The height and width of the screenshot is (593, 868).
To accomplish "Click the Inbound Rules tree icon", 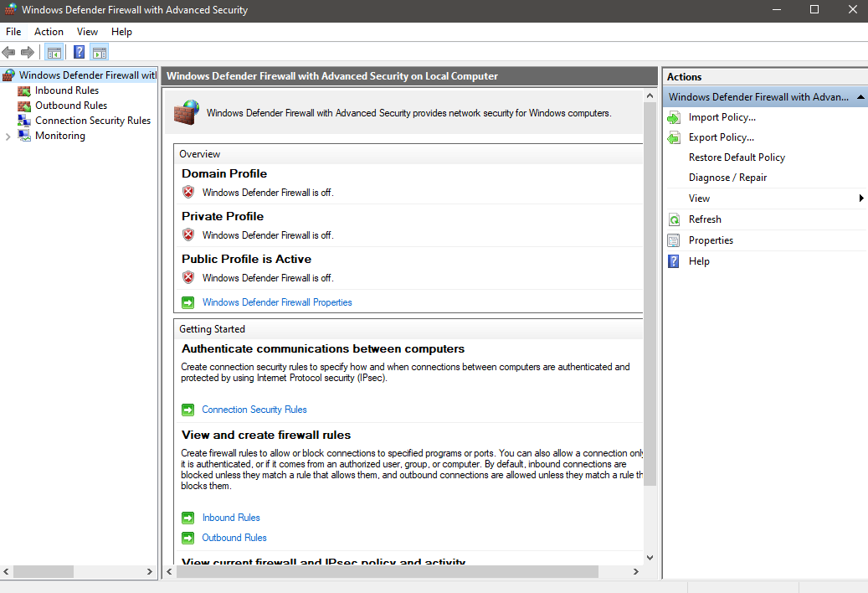I will click(23, 90).
